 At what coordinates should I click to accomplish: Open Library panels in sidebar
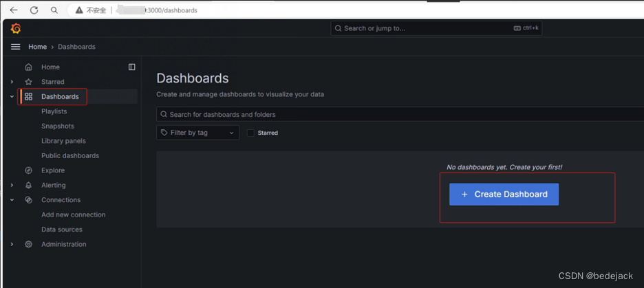[x=64, y=141]
